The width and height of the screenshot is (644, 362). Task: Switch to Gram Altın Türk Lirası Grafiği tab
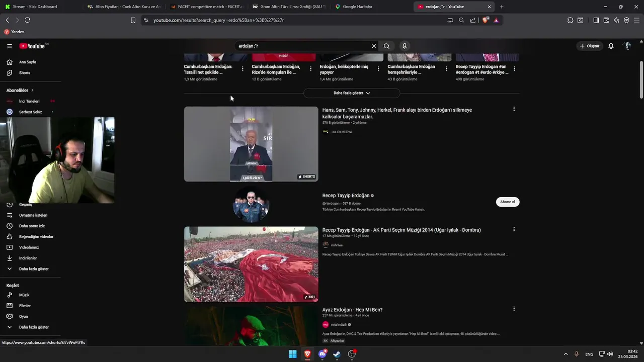(289, 7)
